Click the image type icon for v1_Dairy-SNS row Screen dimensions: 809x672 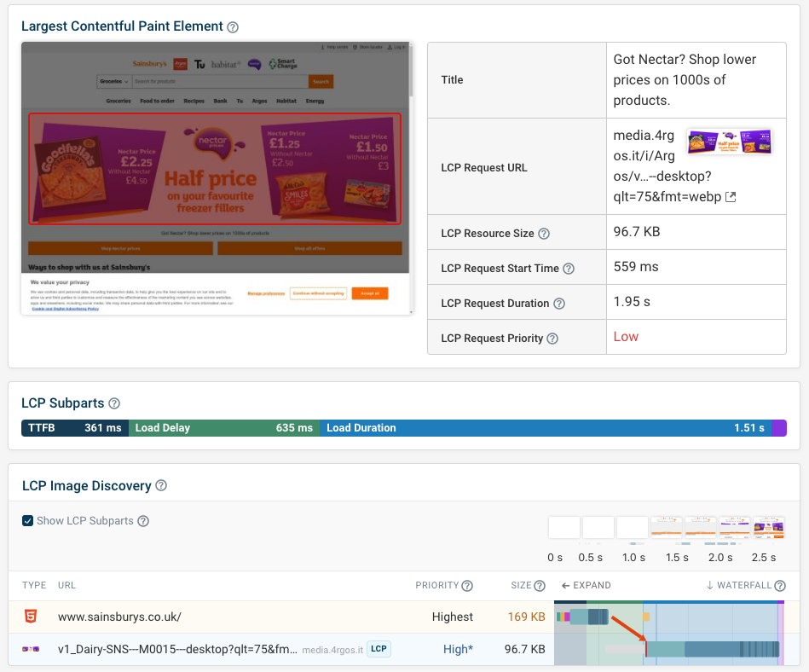tap(31, 649)
